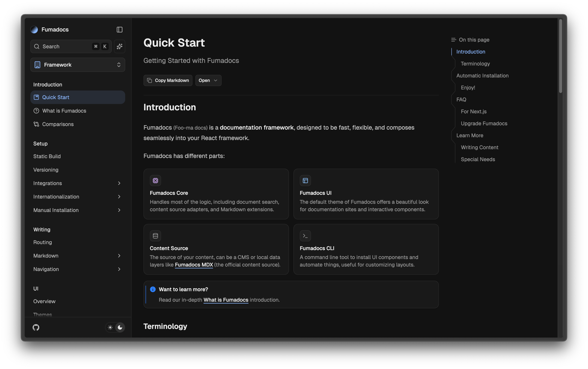588x369 pixels.
Task: Open the GitHub repository icon
Action: click(36, 328)
